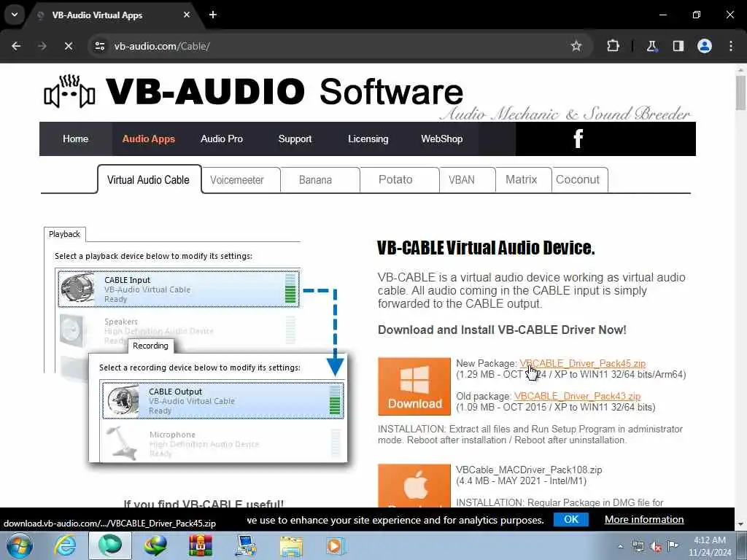The height and width of the screenshot is (560, 747).
Task: Show hidden tray icons arrow
Action: click(x=620, y=547)
